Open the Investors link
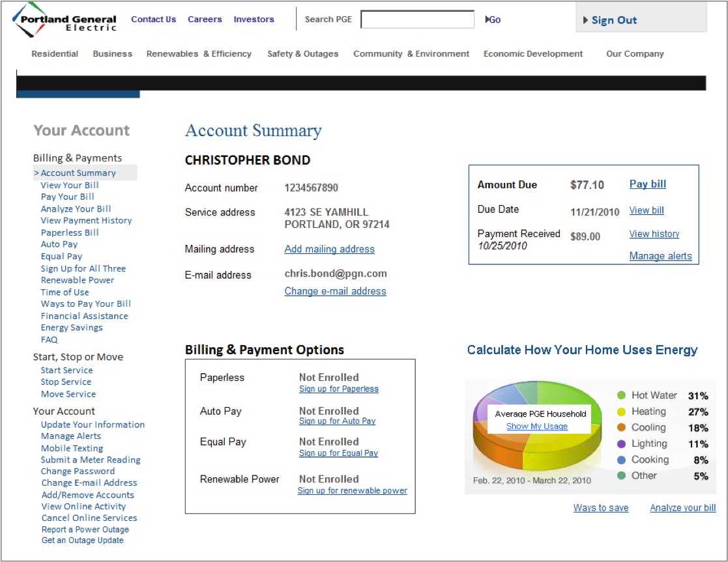The height and width of the screenshot is (562, 728). pos(254,20)
